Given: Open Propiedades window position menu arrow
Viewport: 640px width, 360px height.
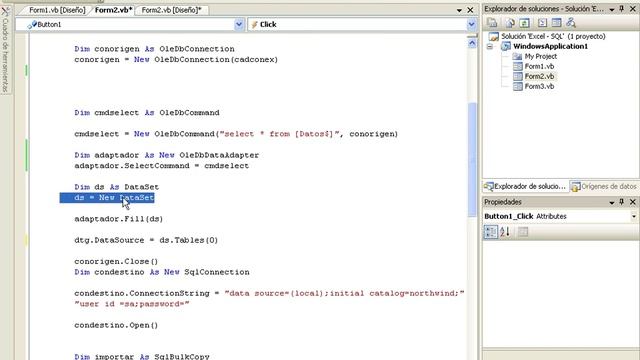Looking at the screenshot, I should coord(612,202).
